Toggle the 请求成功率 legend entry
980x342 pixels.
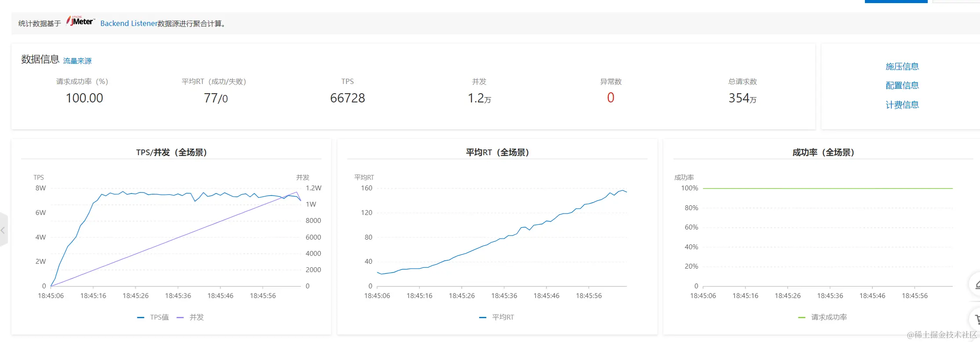click(x=823, y=317)
